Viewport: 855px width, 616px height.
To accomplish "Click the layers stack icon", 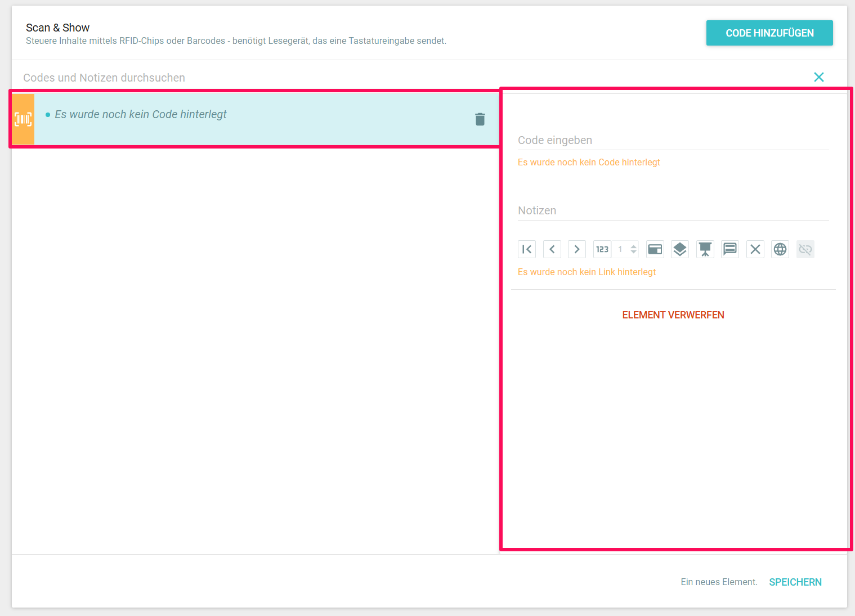I will pos(680,249).
